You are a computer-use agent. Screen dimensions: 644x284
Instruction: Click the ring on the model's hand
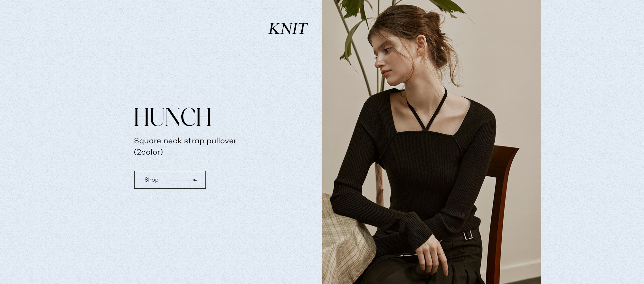click(441, 254)
